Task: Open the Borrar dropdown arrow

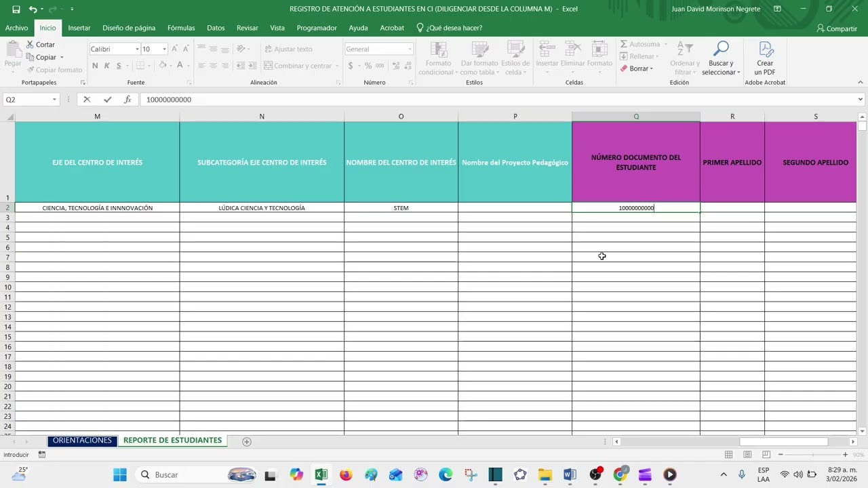Action: [652, 68]
